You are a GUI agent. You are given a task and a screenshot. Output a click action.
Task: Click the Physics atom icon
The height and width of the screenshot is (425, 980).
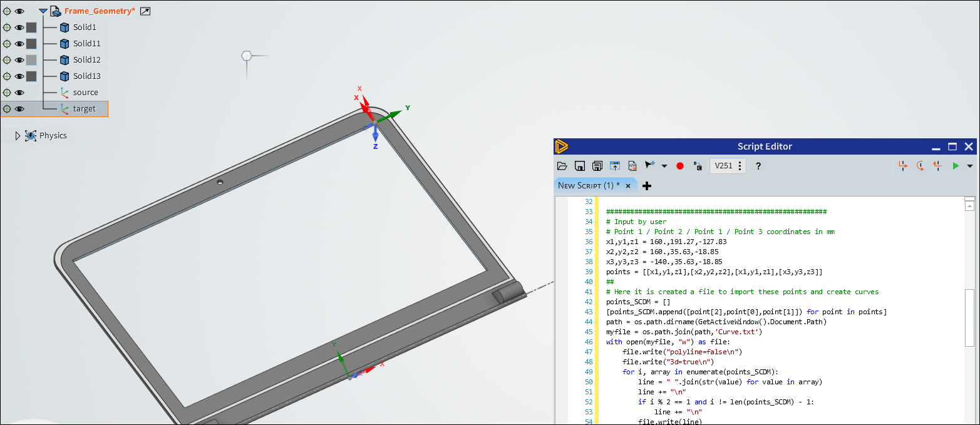click(31, 136)
